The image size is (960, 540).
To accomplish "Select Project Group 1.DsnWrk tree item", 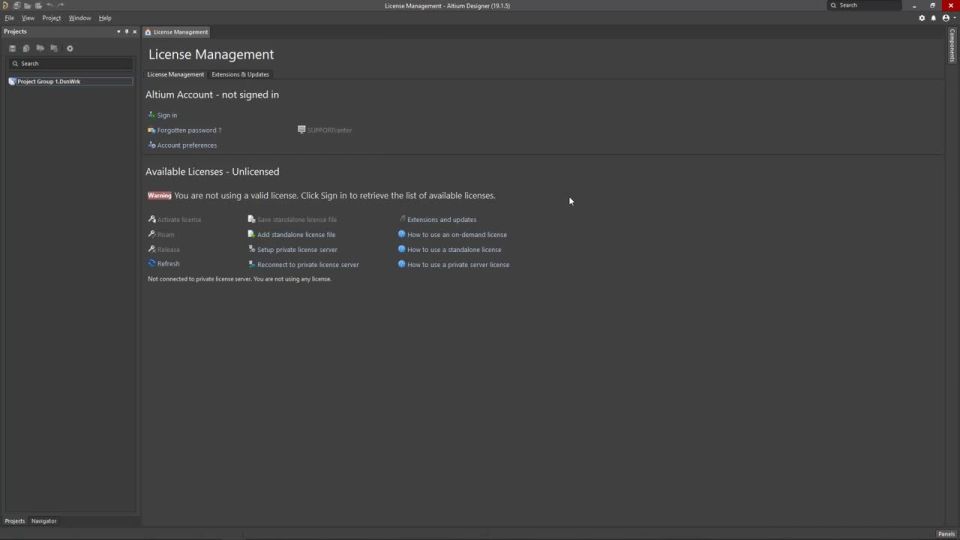I will [x=70, y=81].
